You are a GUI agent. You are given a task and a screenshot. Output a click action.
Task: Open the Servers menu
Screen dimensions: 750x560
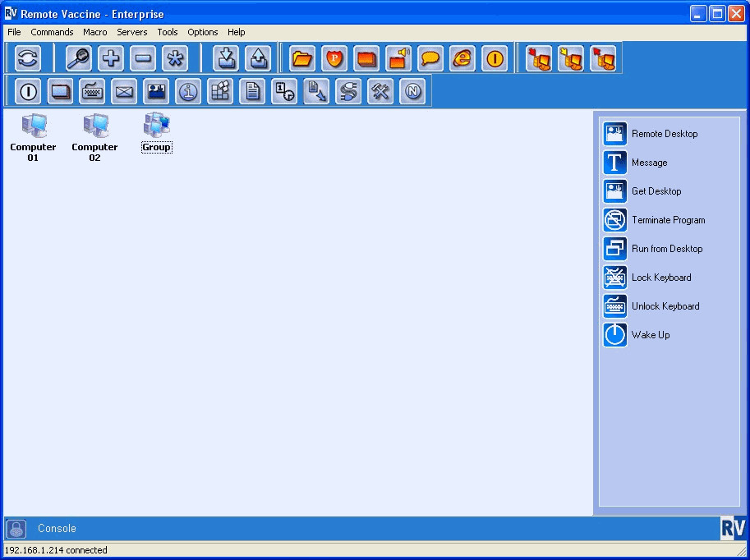pos(132,32)
